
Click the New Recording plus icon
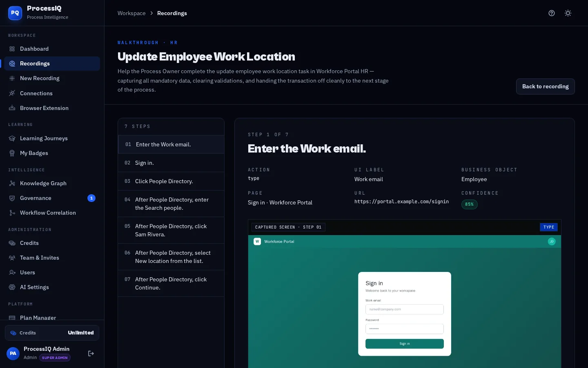[12, 78]
